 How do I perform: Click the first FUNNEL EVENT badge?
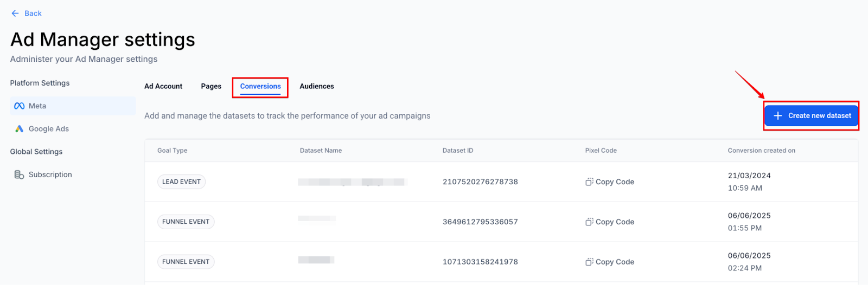[186, 222]
